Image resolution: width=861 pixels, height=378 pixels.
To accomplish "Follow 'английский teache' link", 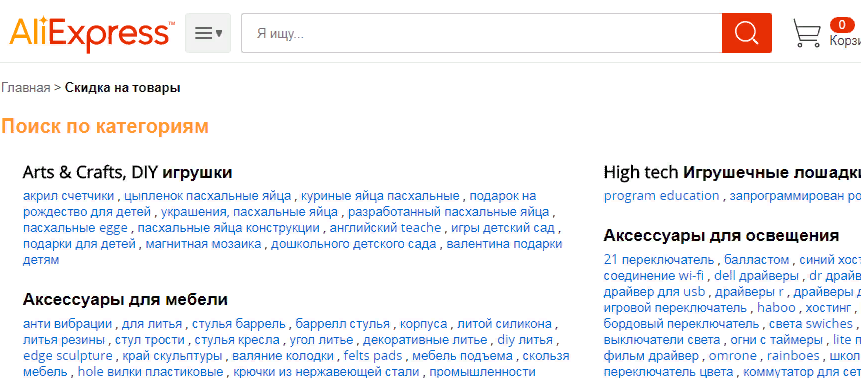I will tap(385, 227).
